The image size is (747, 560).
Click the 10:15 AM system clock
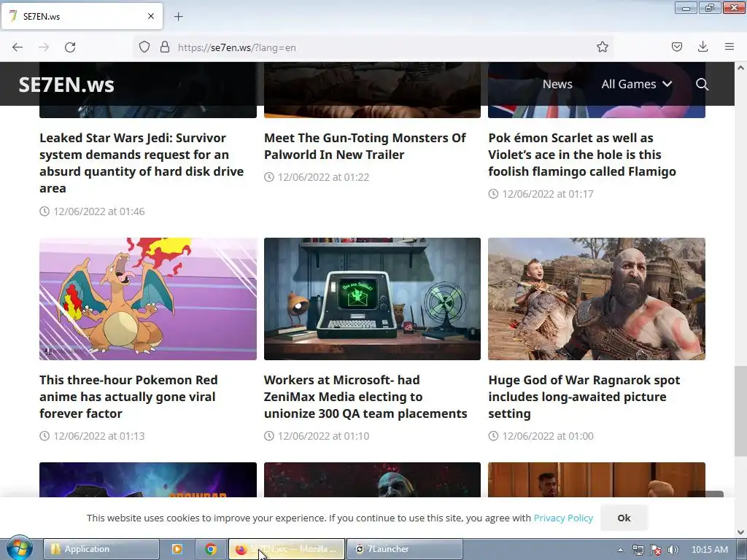[709, 550]
